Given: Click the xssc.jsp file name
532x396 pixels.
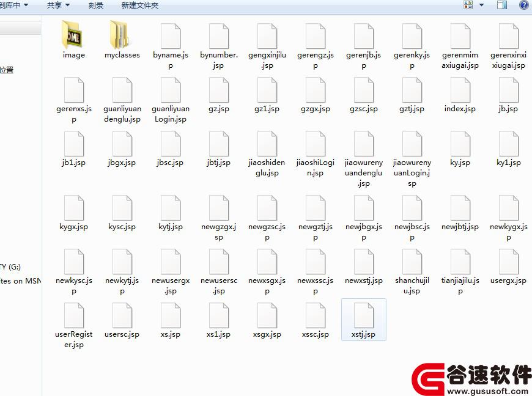Looking at the screenshot, I should click(315, 335).
